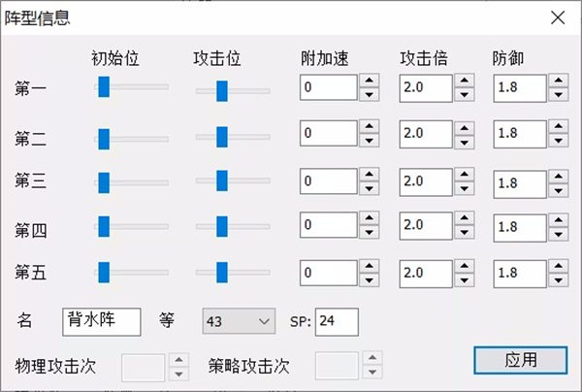This screenshot has width=582, height=392.
Task: Decrease 攻击倍 value in 第四 row
Action: click(x=465, y=232)
